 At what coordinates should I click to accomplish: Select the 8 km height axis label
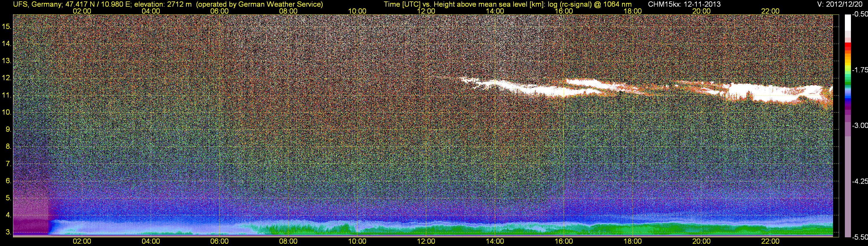coord(9,147)
